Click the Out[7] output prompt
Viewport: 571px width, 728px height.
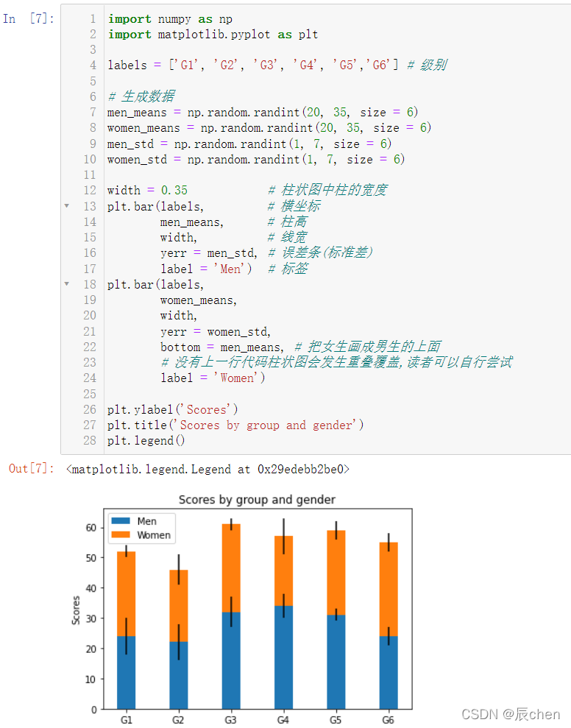pyautogui.click(x=31, y=468)
